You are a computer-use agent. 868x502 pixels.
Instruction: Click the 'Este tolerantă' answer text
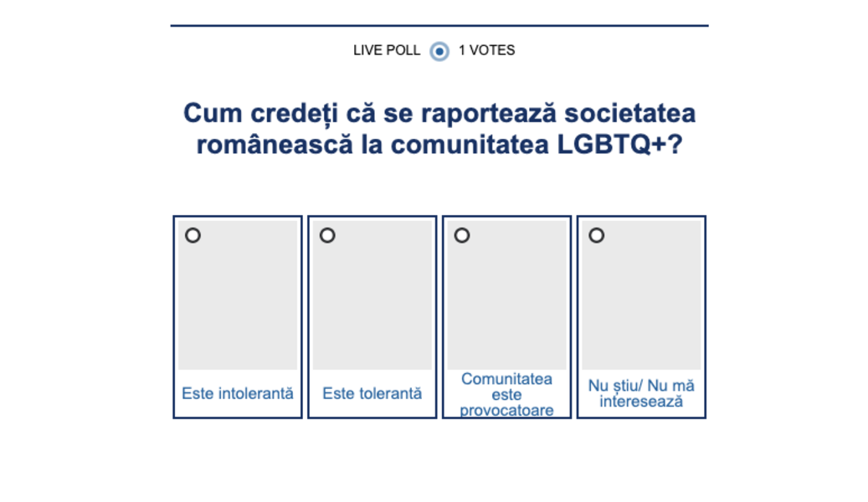click(x=372, y=393)
